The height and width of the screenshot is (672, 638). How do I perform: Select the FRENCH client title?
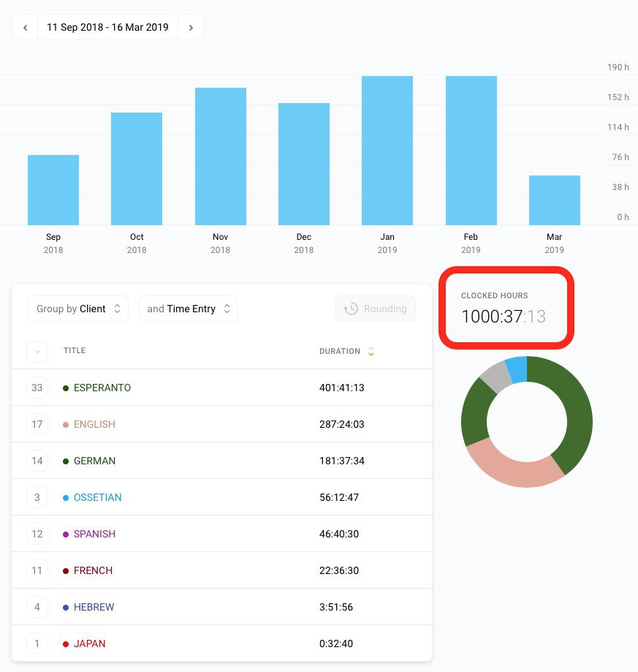pyautogui.click(x=93, y=570)
